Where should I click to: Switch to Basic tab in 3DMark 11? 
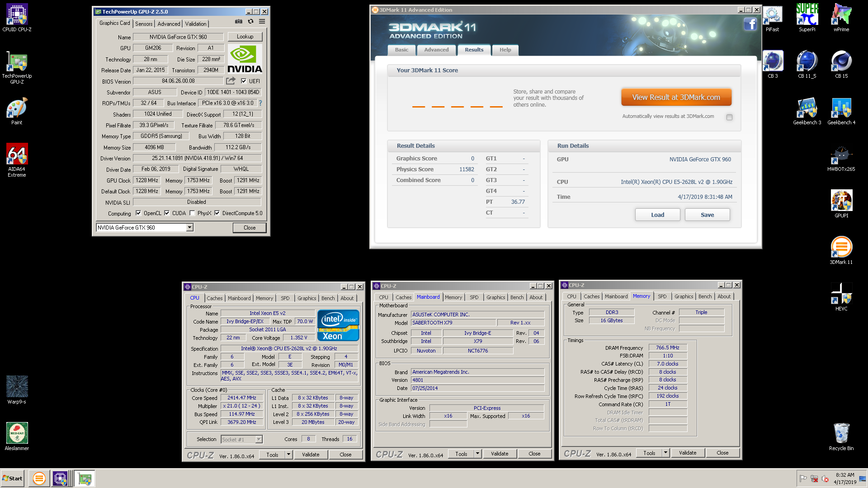[x=401, y=50]
